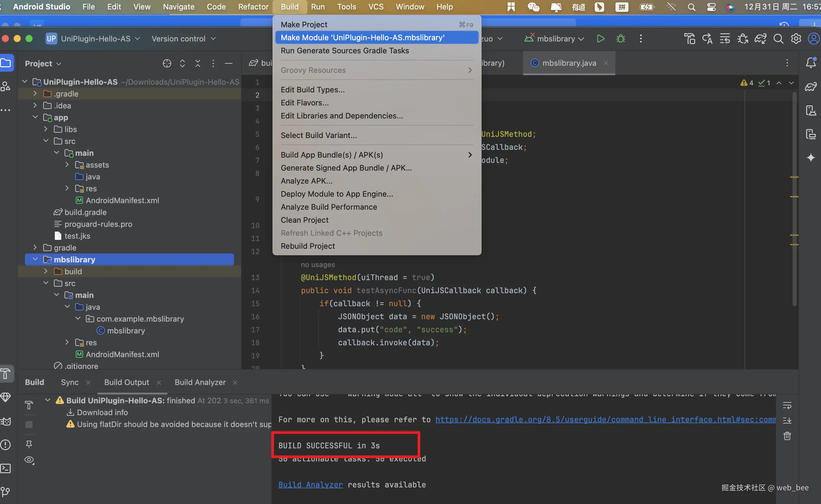
Task: Expand the .gradle folder
Action: point(35,94)
